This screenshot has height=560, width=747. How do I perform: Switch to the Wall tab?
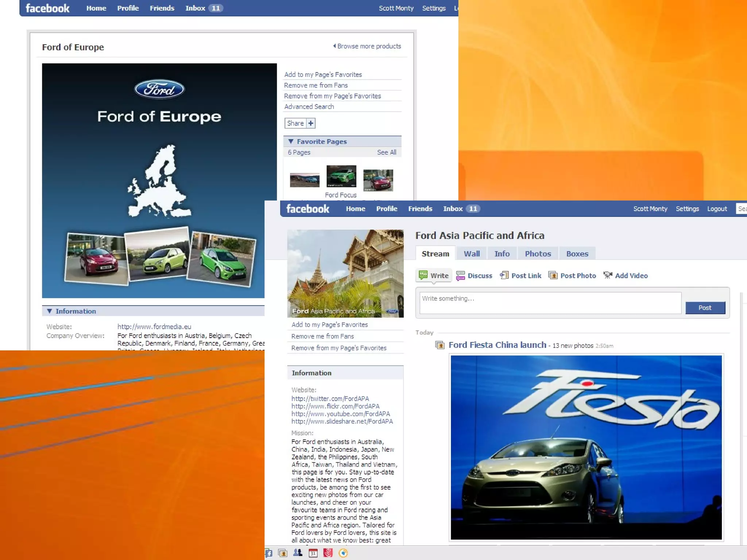[471, 254]
